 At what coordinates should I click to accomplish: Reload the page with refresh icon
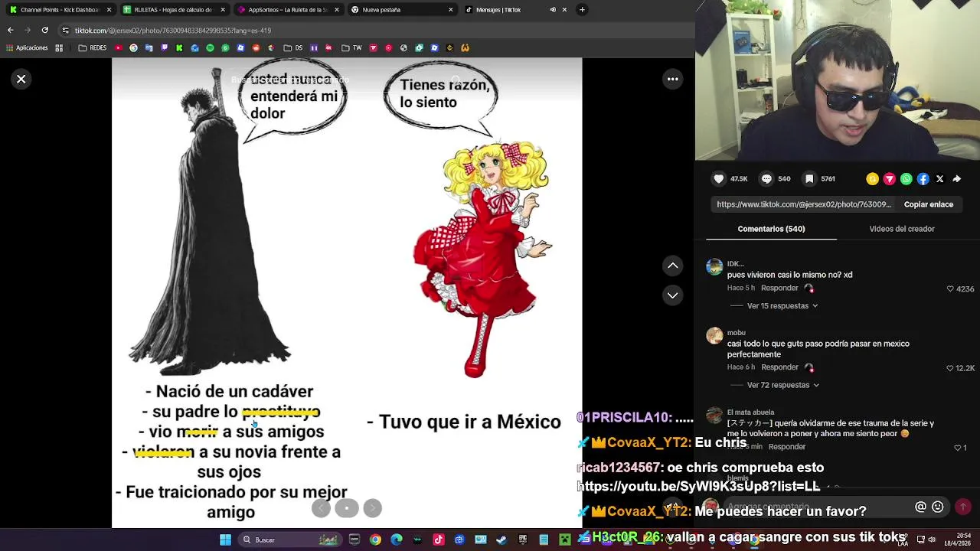coord(44,30)
